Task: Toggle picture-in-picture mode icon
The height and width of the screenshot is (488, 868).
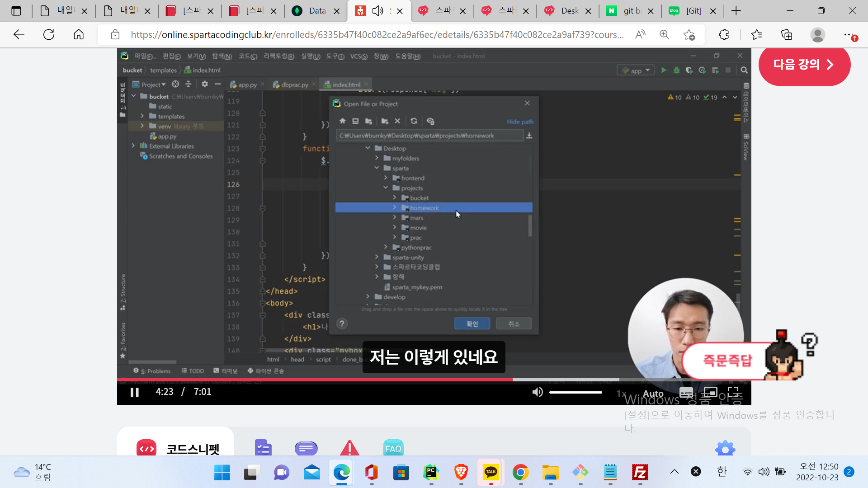Action: [710, 392]
